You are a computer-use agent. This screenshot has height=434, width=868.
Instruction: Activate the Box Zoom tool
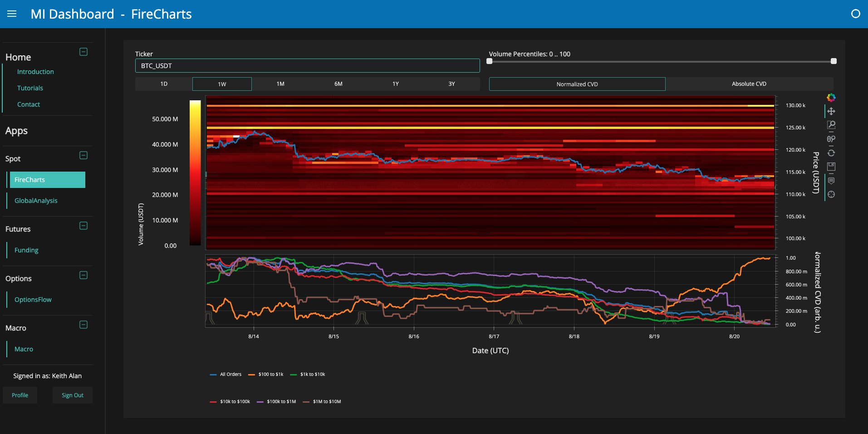(x=831, y=125)
